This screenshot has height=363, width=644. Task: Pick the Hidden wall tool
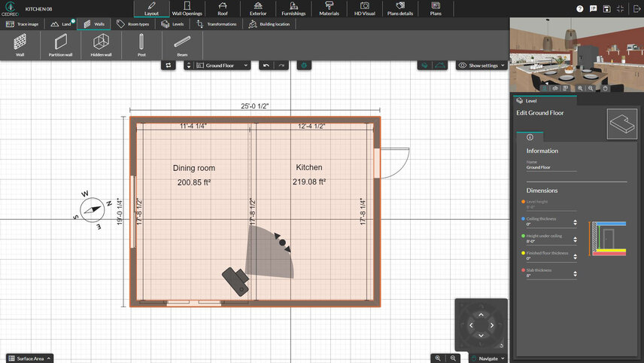tap(101, 45)
